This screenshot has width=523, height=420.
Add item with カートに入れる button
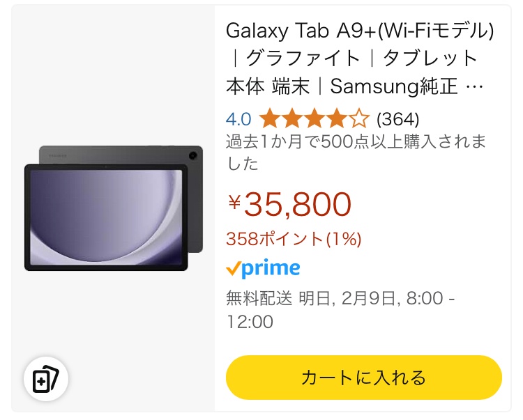click(363, 378)
